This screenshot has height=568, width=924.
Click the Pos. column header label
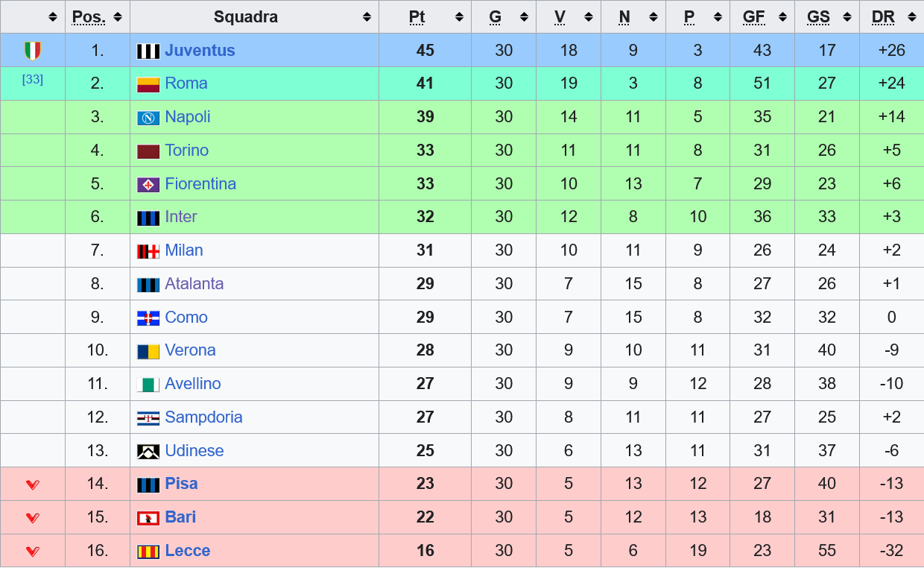click(89, 17)
